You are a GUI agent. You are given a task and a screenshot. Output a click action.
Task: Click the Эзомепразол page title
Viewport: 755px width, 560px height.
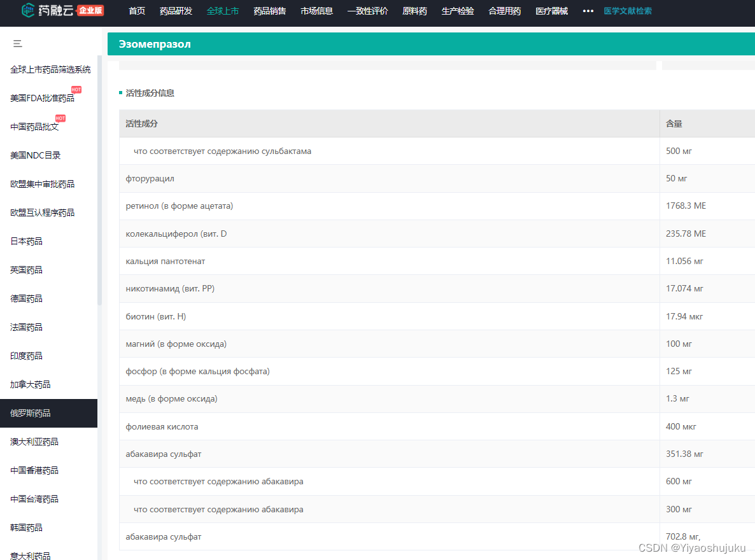click(155, 44)
